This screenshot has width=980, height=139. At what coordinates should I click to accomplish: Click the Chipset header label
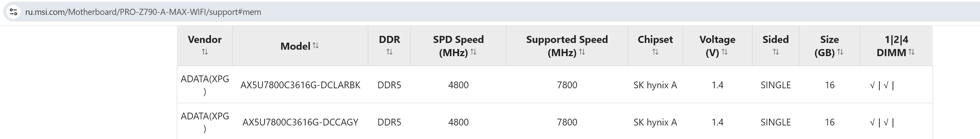(655, 39)
